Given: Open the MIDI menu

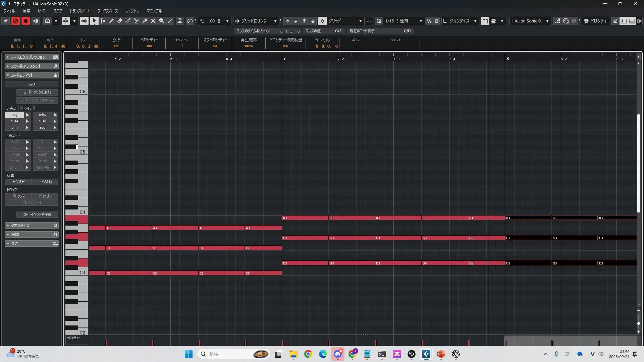Looking at the screenshot, I should (x=42, y=11).
